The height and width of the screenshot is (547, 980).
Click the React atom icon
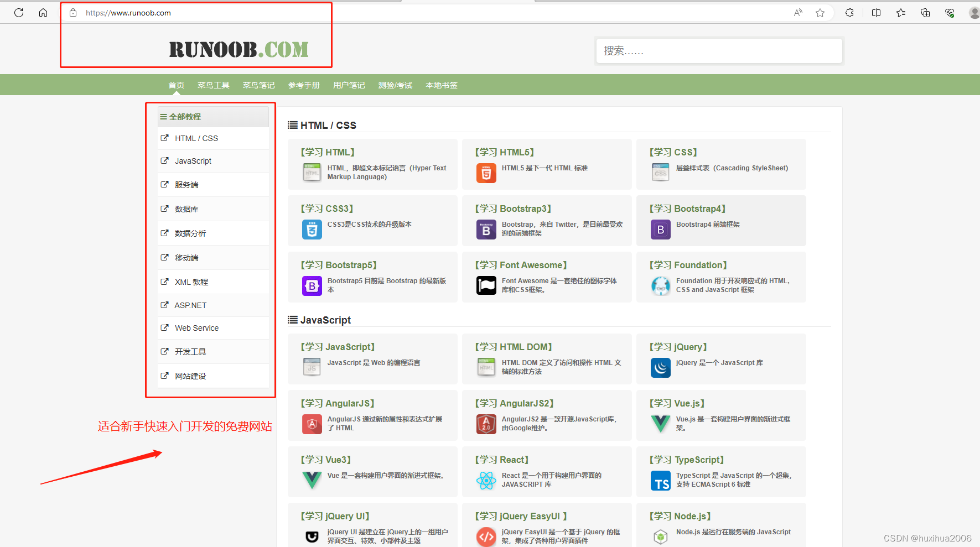(x=486, y=480)
